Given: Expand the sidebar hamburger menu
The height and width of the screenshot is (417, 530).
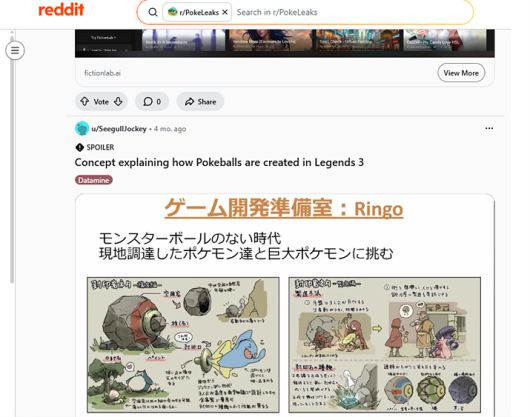Looking at the screenshot, I should 15,50.
